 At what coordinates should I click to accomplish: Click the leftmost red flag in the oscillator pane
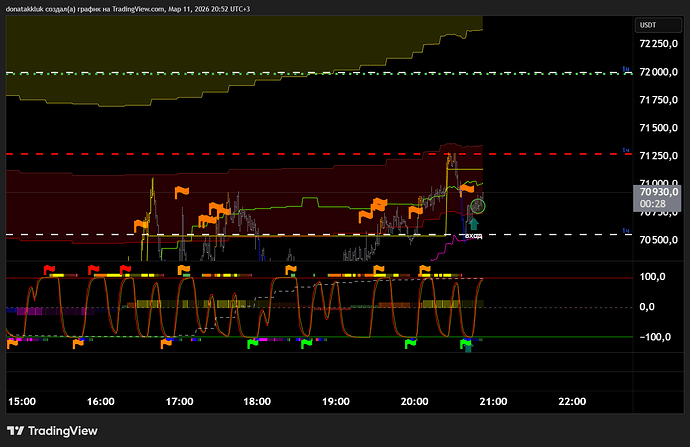point(49,270)
